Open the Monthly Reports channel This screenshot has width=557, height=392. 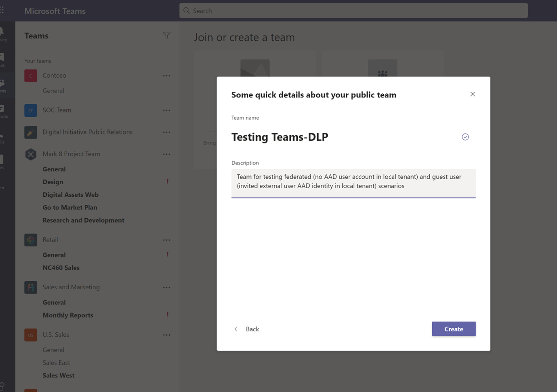tap(68, 315)
